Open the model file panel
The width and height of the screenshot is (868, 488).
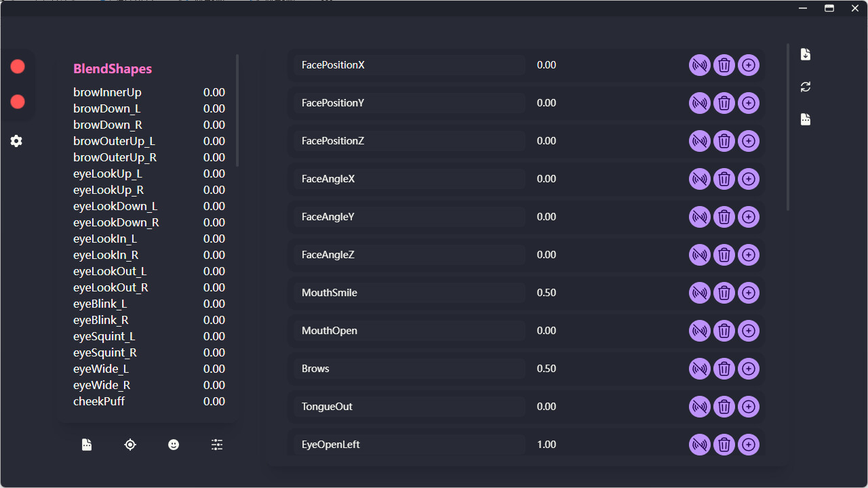(x=87, y=445)
